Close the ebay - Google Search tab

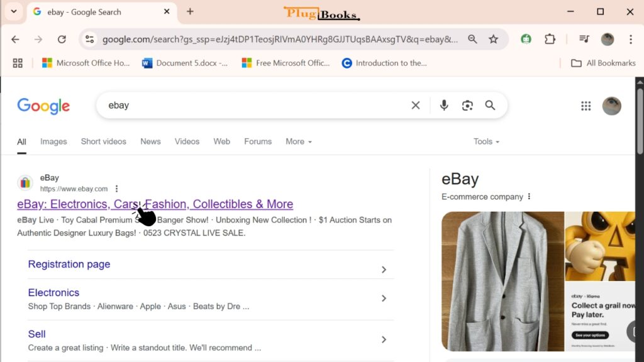[x=167, y=11]
